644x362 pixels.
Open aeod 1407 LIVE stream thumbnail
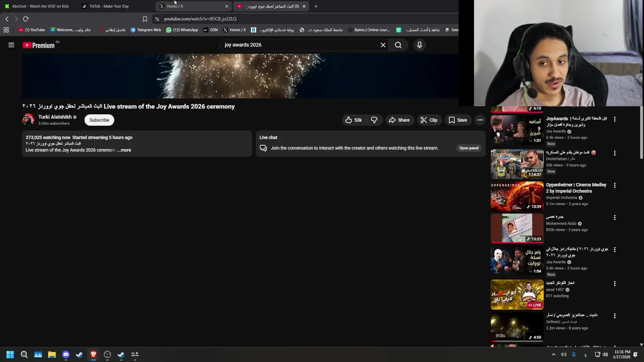[517, 295]
